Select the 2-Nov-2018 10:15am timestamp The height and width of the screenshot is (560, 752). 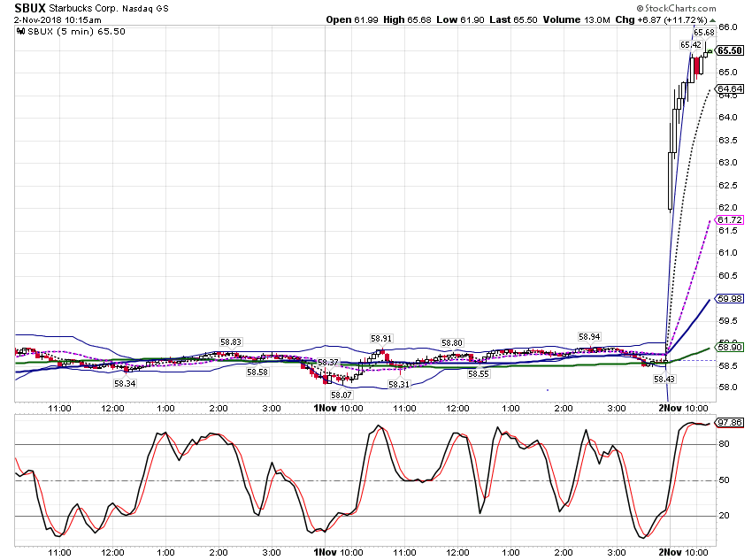58,20
